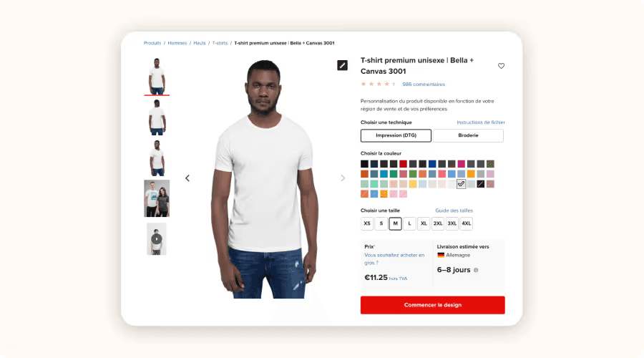Play the product video thumbnail
The width and height of the screenshot is (644, 358).
point(157,239)
